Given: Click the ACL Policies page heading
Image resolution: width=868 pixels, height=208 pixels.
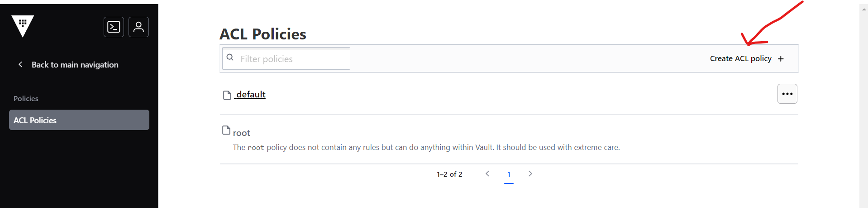Looking at the screenshot, I should point(263,34).
